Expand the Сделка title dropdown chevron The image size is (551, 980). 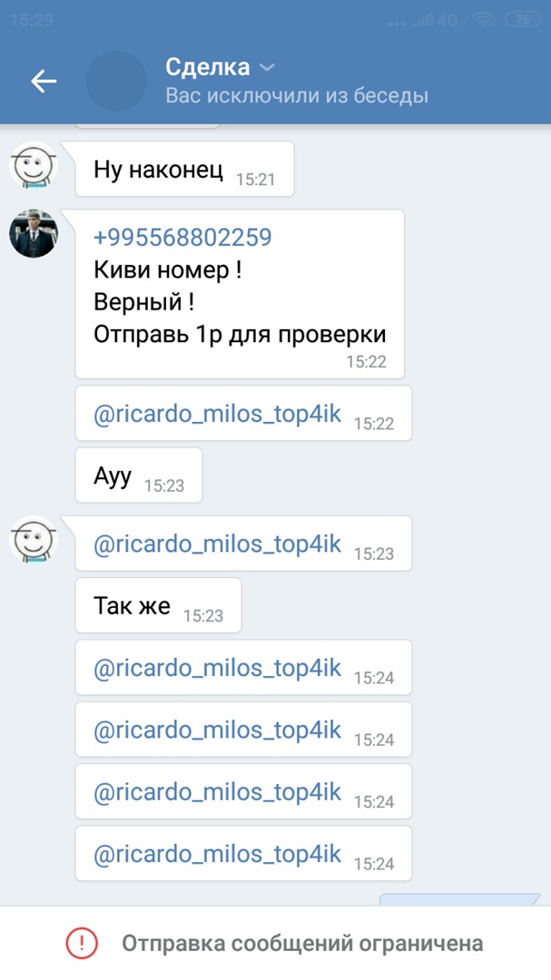tap(267, 67)
